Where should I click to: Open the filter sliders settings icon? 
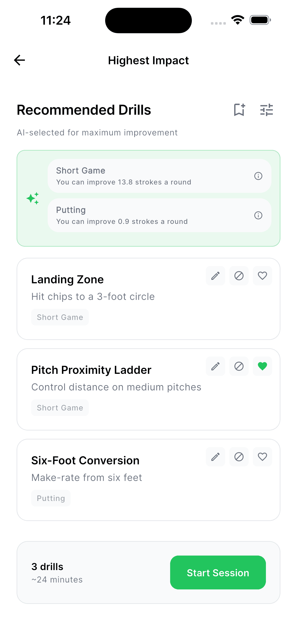point(266,110)
